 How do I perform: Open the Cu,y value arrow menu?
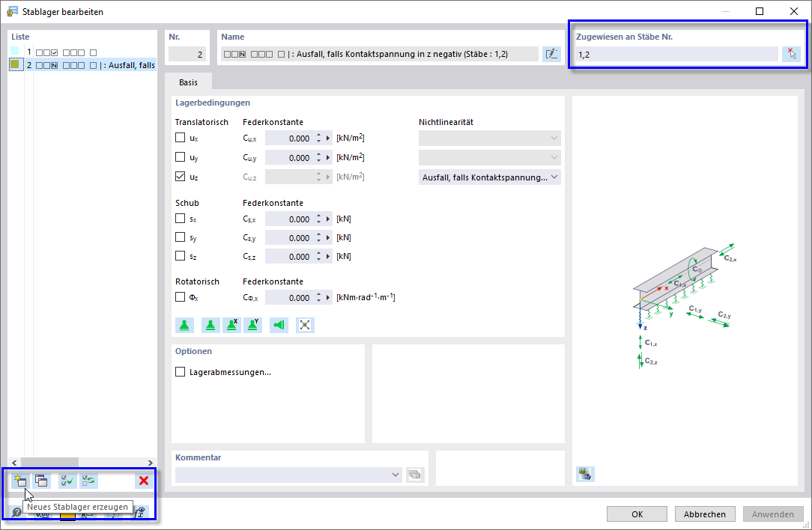[328, 157]
